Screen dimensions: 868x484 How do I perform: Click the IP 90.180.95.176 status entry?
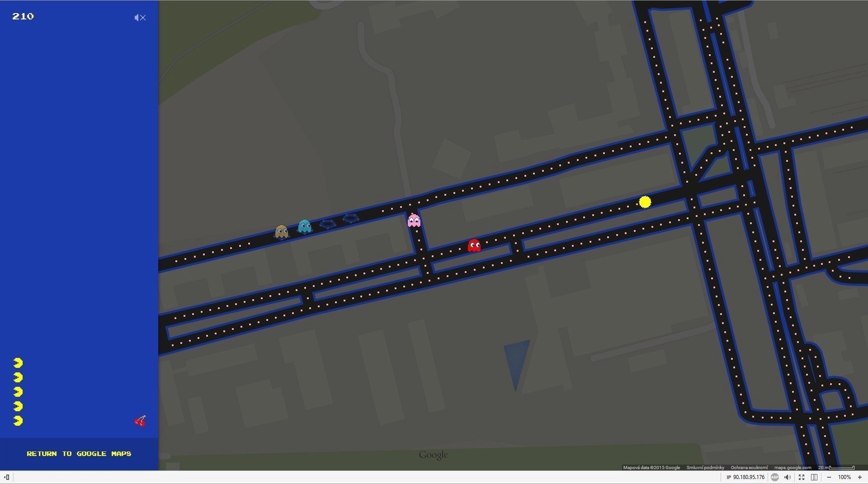tap(745, 477)
